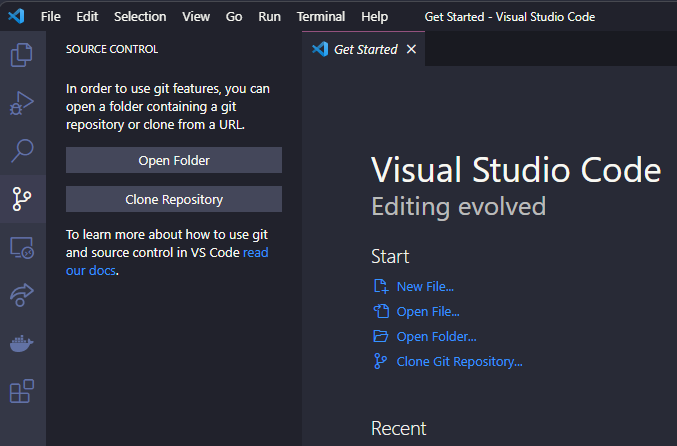Click the Search magnifier icon in activity bar
Image resolution: width=677 pixels, height=446 pixels.
point(22,151)
